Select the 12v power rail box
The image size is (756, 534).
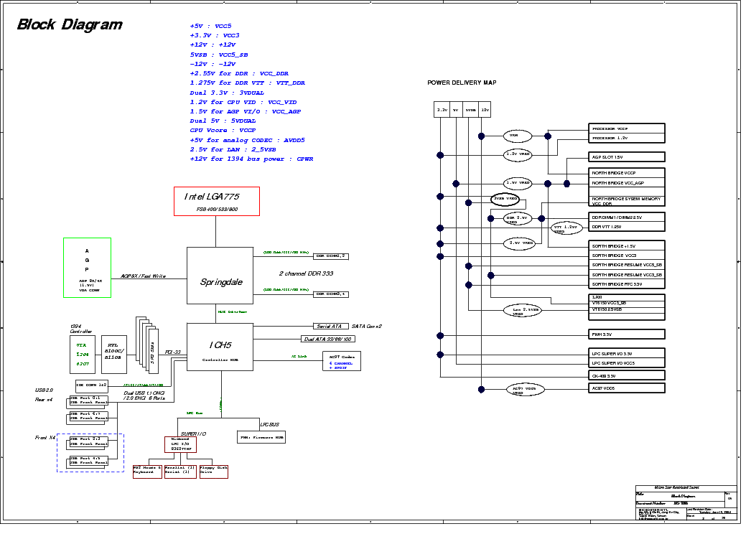click(x=485, y=110)
